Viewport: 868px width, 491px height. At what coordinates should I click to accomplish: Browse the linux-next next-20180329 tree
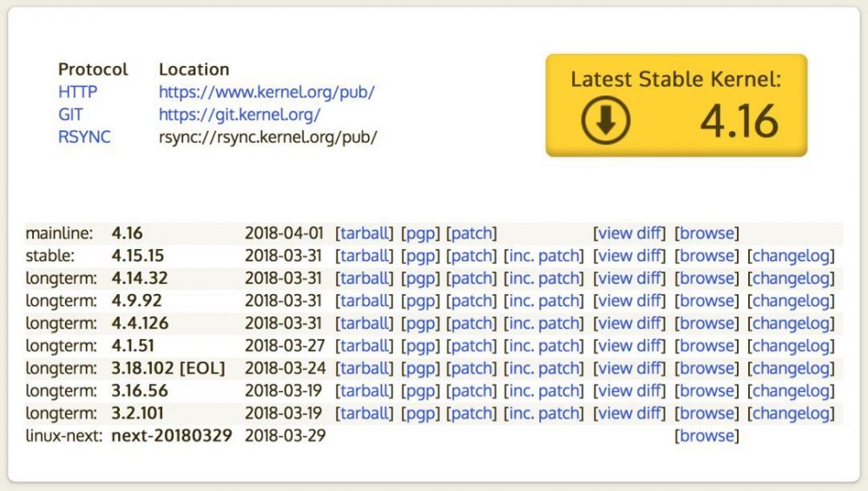point(707,435)
